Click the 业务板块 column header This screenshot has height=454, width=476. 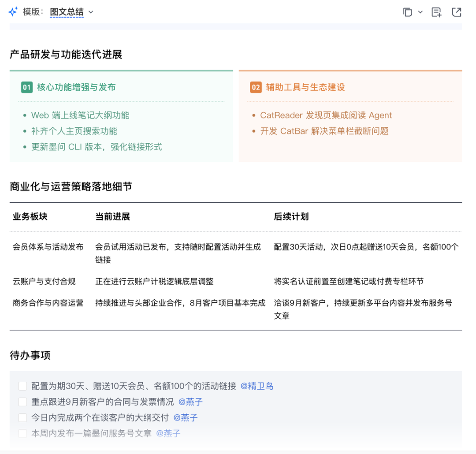[30, 216]
